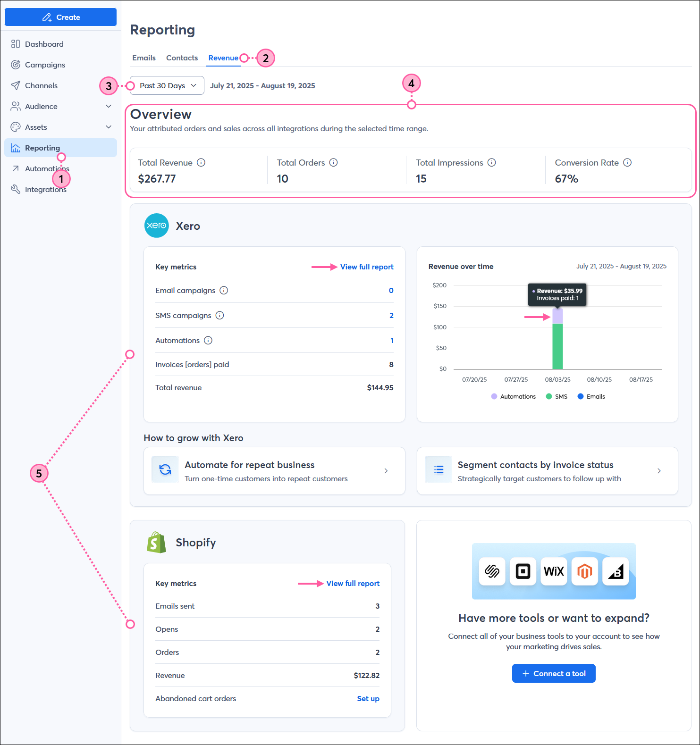Click info icon next to Total Revenue
The width and height of the screenshot is (700, 745).
pyautogui.click(x=201, y=162)
